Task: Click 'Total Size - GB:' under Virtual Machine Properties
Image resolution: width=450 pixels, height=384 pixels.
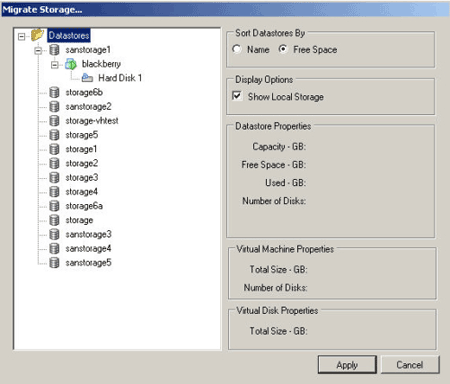Action: [279, 269]
